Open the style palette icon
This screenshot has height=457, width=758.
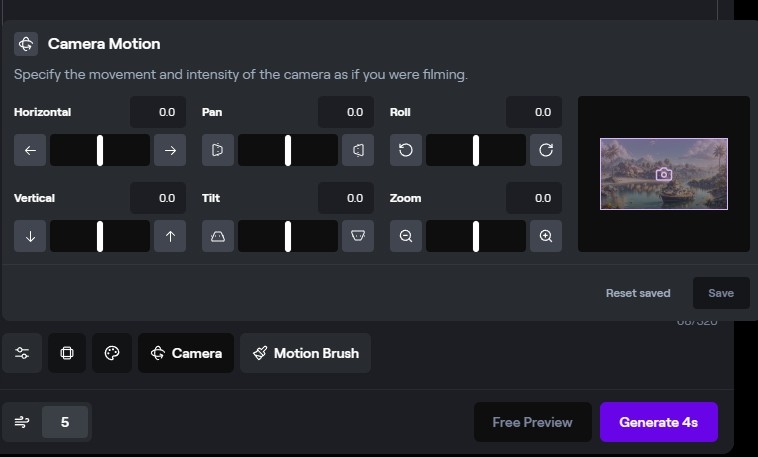(x=112, y=353)
